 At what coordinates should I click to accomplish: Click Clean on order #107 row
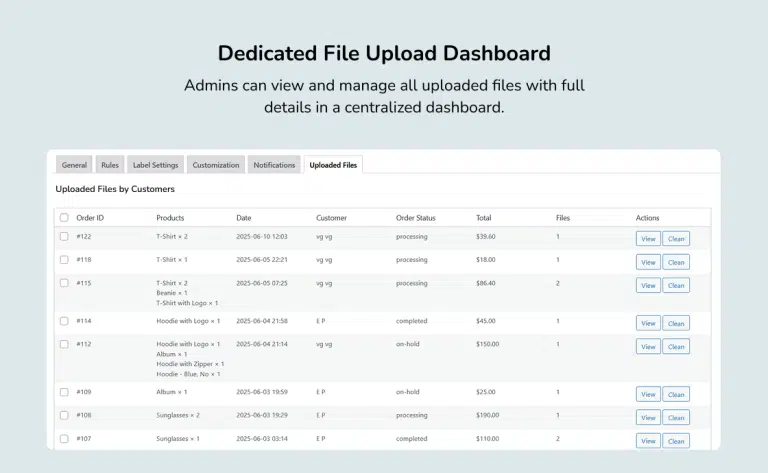676,441
